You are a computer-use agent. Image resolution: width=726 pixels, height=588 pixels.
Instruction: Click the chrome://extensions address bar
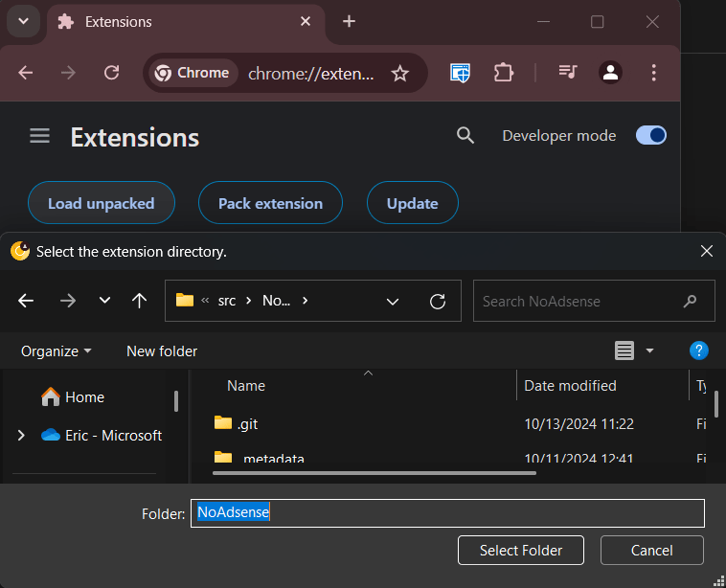pos(310,74)
